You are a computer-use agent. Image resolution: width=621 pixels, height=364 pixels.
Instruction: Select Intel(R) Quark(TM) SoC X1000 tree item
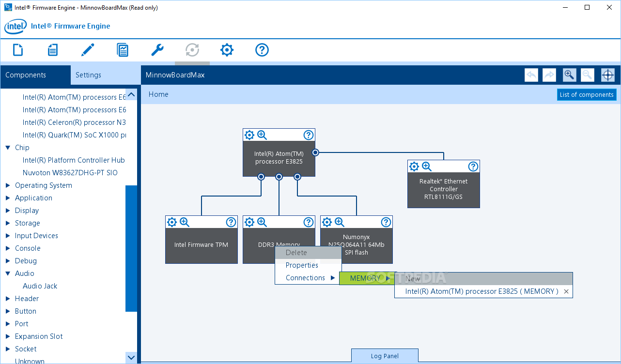point(74,135)
